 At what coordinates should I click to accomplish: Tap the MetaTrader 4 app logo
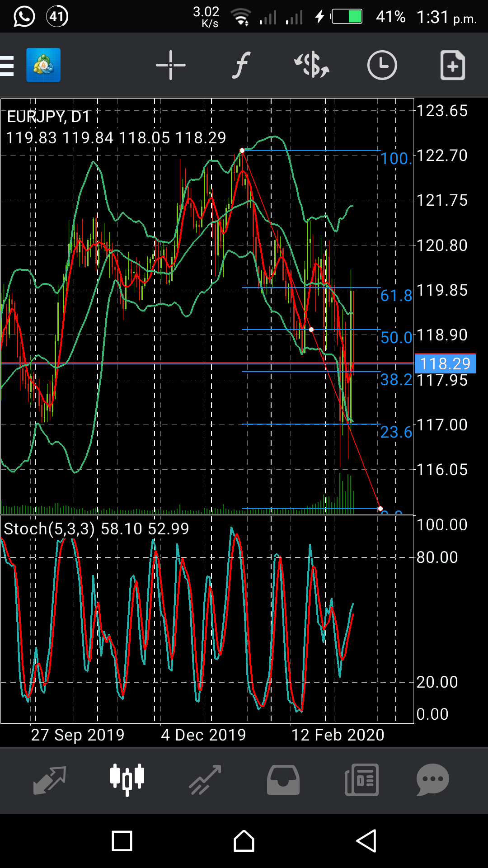(43, 66)
